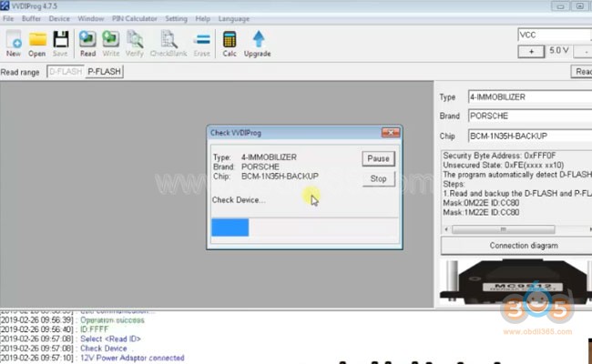Click the 'Select <Read ID>' log entry
Screen dimensions: 592x364
110,339
